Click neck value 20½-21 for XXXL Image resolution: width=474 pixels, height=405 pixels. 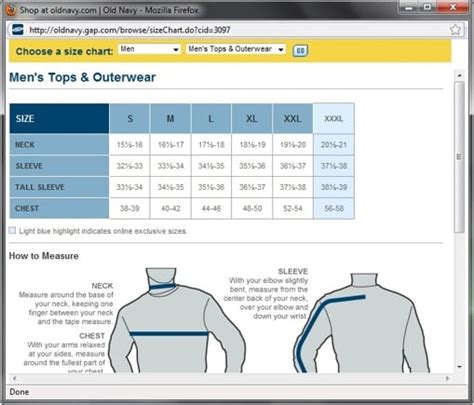[334, 145]
